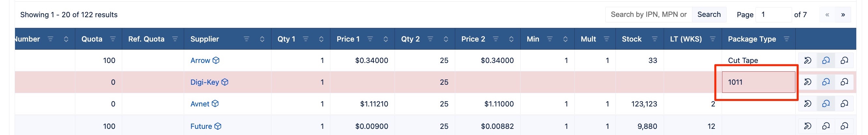Viewport: 868px width, 135px height.
Task: Go to the previous results page
Action: pyautogui.click(x=827, y=15)
